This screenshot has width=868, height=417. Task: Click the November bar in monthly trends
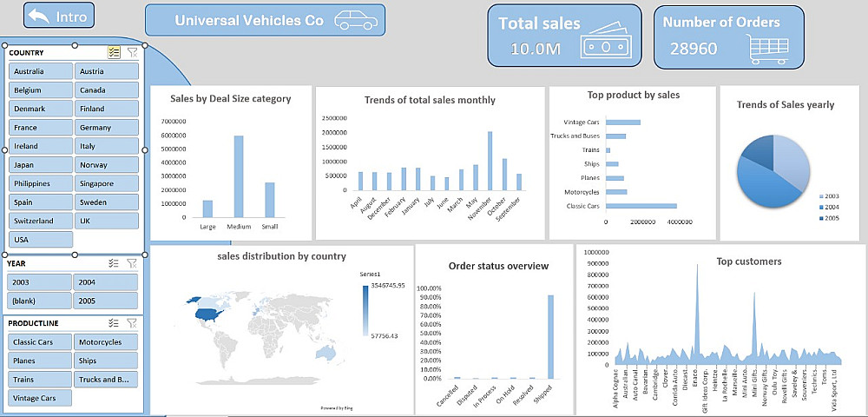point(490,161)
